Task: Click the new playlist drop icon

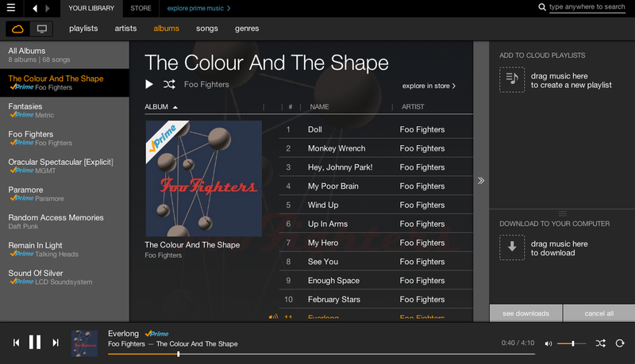Action: [x=512, y=79]
